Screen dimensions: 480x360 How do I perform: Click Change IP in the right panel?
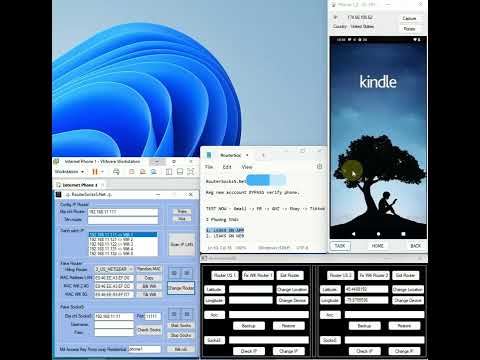[x=404, y=351]
